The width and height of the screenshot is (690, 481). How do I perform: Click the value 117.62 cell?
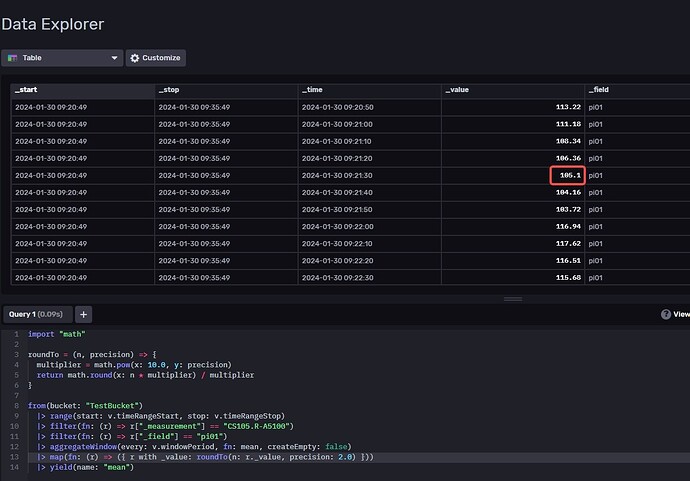pos(513,243)
